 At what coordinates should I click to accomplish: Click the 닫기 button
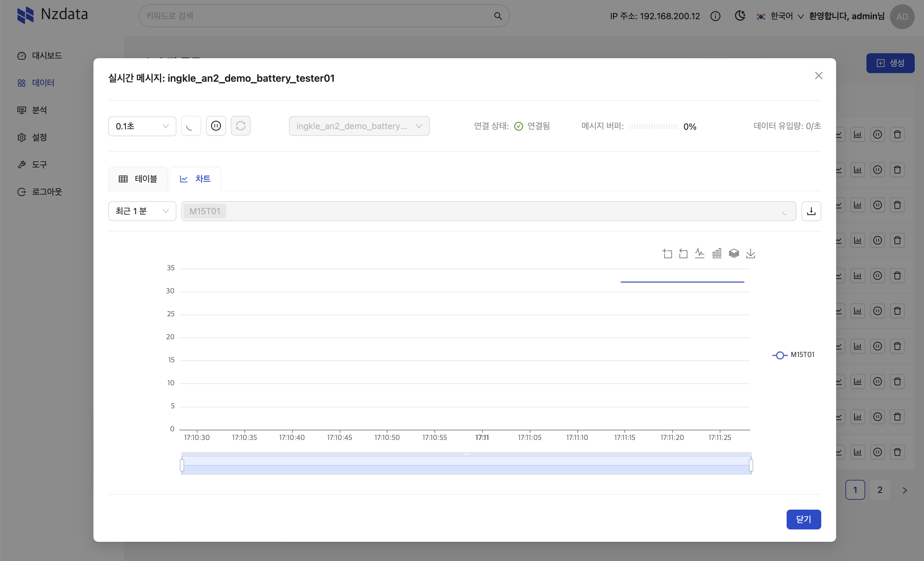pyautogui.click(x=804, y=519)
